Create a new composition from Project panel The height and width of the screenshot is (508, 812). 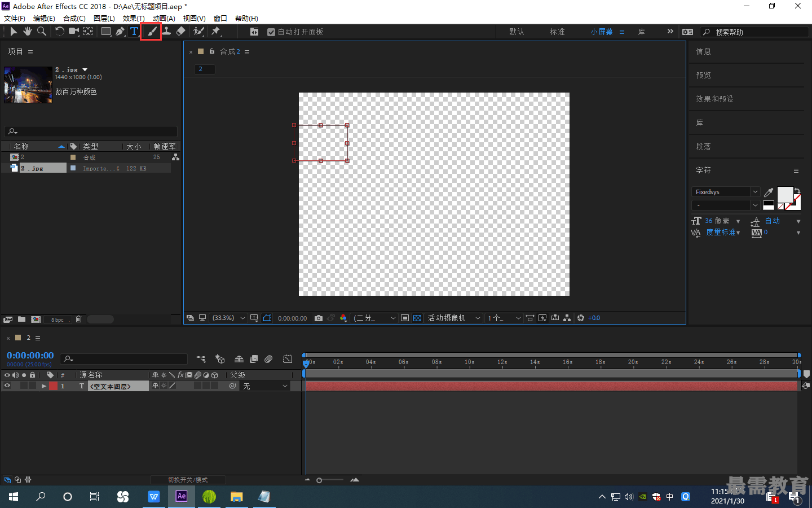pos(36,319)
